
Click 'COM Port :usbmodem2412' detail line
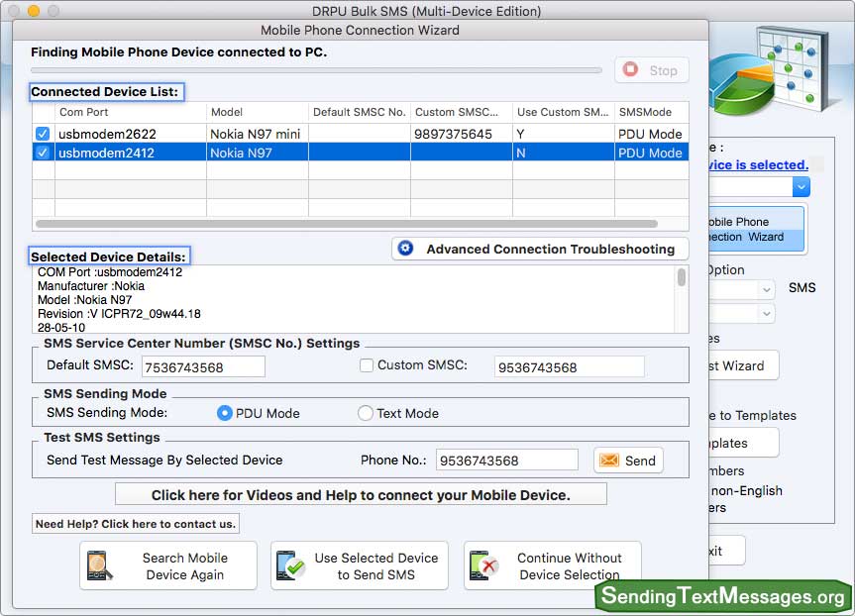110,272
